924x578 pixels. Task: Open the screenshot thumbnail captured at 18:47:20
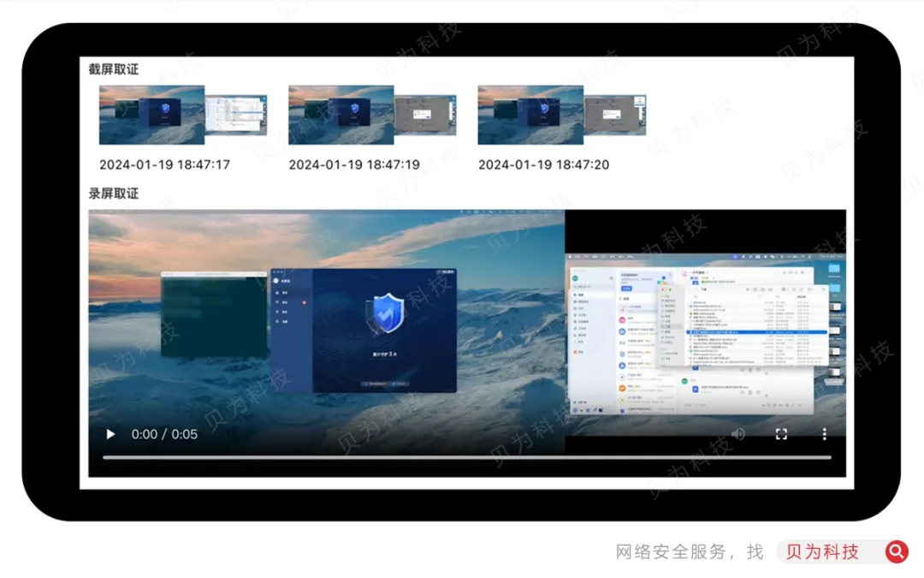pos(561,115)
